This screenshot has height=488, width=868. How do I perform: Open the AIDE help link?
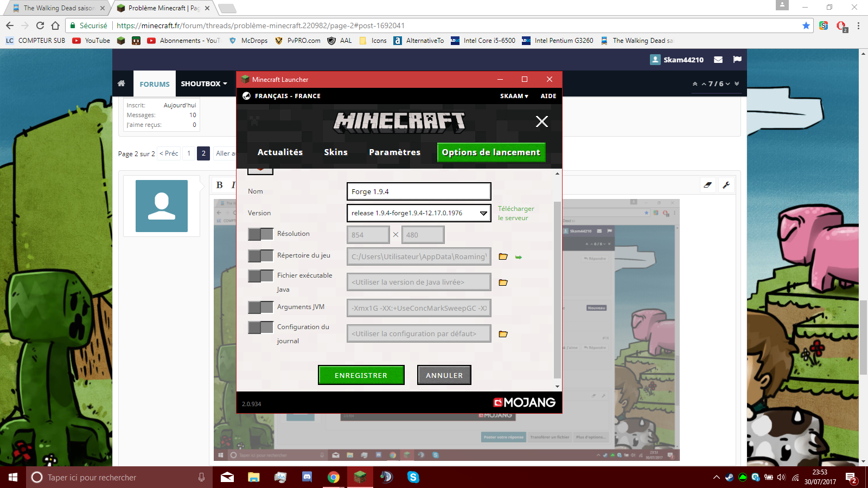(548, 96)
